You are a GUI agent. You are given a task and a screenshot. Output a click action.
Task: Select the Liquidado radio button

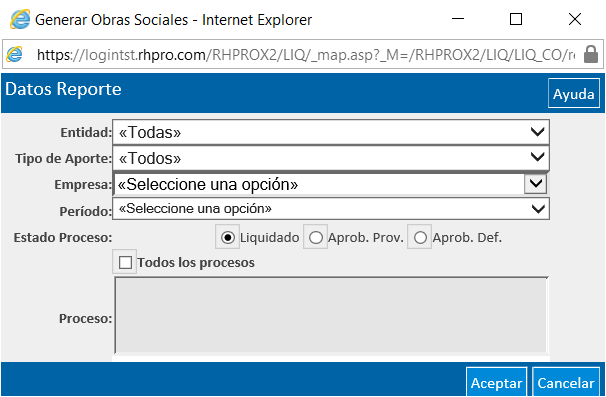[228, 237]
